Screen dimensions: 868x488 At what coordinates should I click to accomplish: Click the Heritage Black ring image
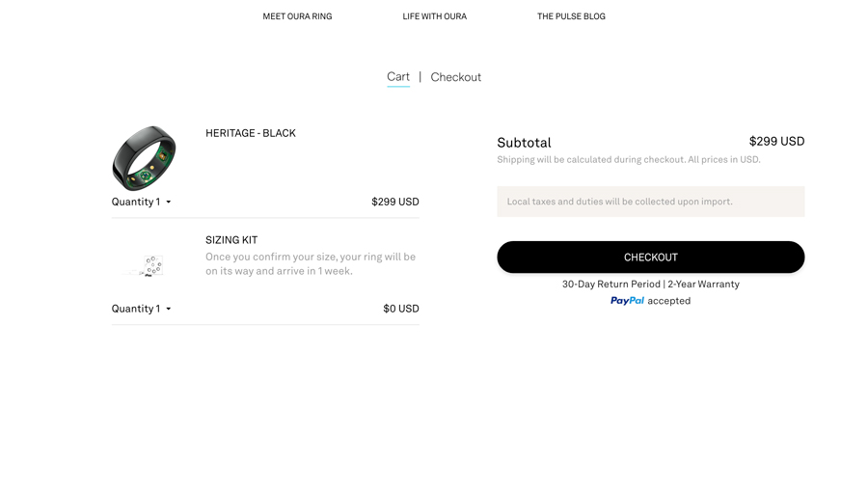pyautogui.click(x=144, y=158)
